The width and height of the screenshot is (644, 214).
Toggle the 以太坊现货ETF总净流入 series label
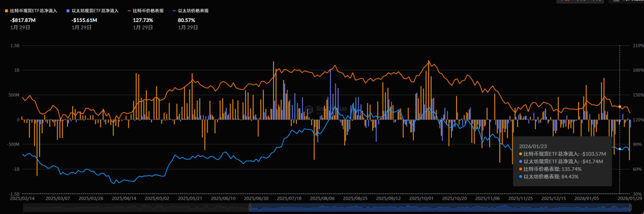click(95, 11)
